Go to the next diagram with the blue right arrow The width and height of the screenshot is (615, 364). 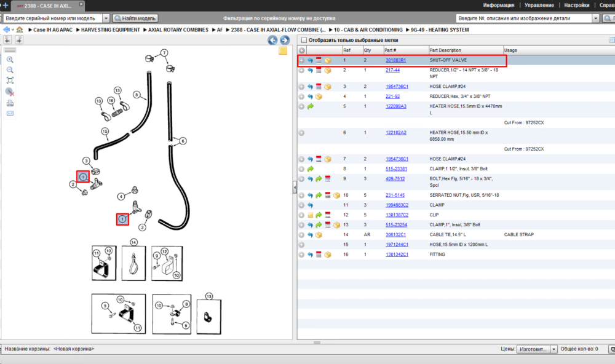coord(285,40)
